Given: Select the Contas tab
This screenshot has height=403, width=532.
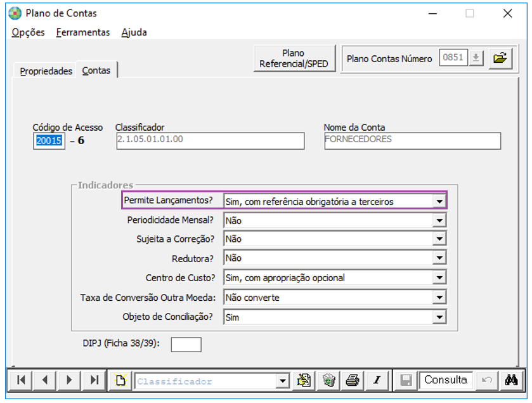Looking at the screenshot, I should pyautogui.click(x=96, y=70).
